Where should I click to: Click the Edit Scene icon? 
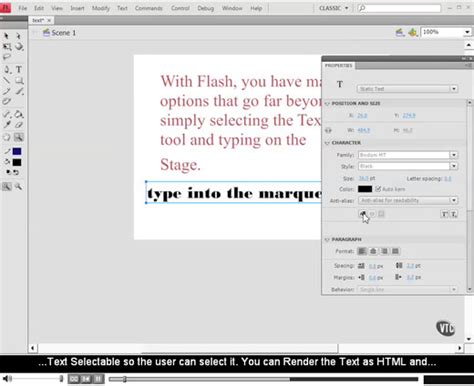(399, 32)
